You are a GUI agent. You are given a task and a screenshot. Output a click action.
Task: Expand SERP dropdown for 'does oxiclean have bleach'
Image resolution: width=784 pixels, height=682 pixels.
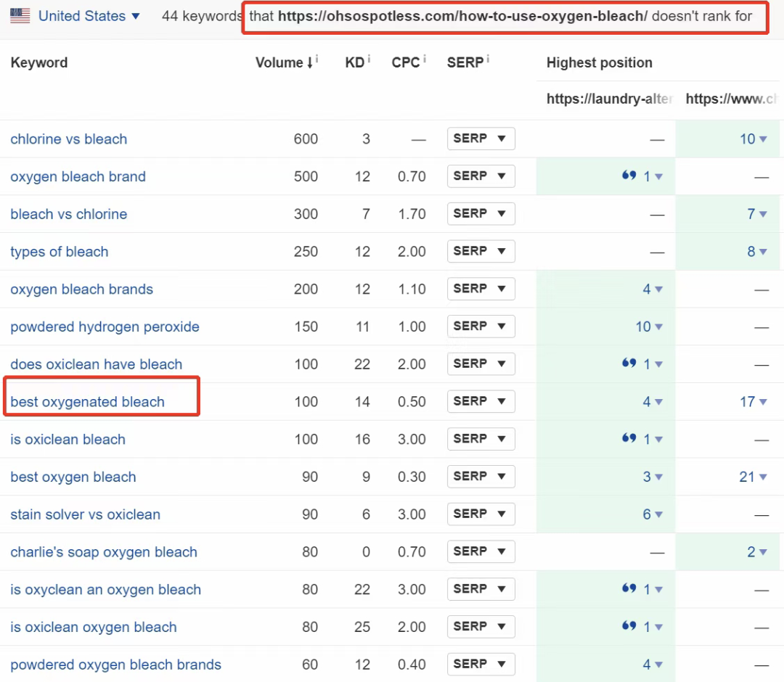click(x=481, y=363)
